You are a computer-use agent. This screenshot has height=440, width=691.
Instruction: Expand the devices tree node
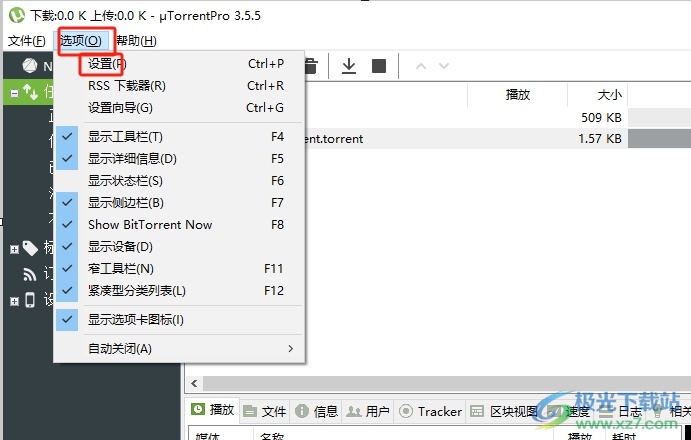point(14,302)
